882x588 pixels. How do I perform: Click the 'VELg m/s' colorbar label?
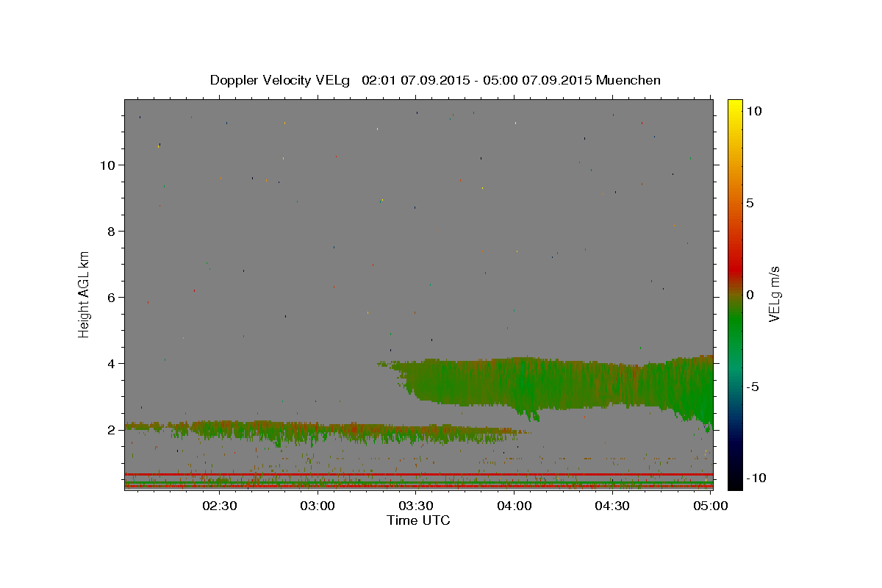[773, 294]
